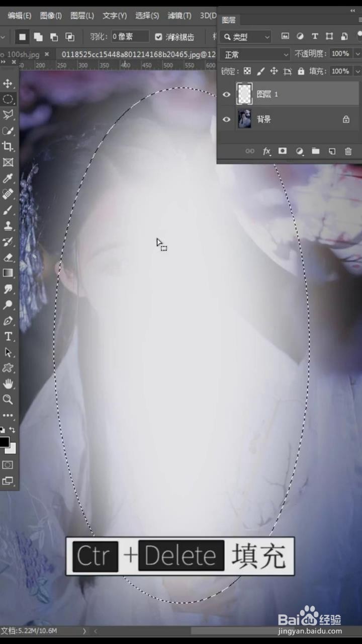Open the layer filter type (类型) dropdown

pyautogui.click(x=246, y=37)
